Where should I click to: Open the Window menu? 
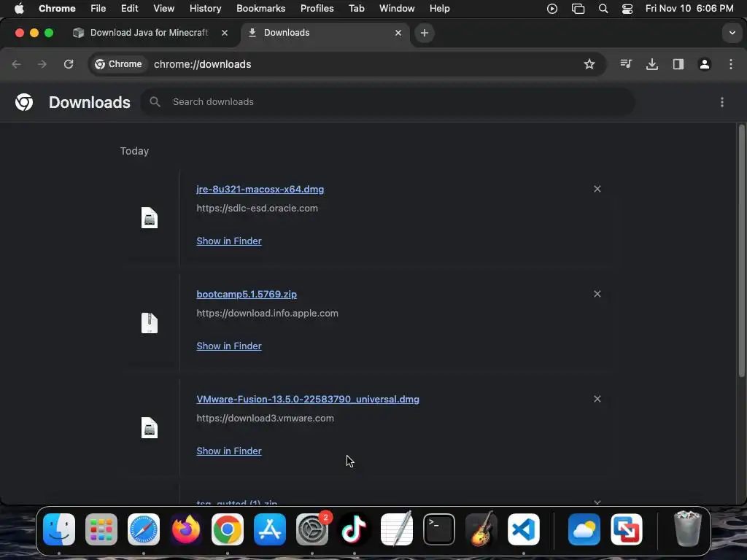[397, 9]
